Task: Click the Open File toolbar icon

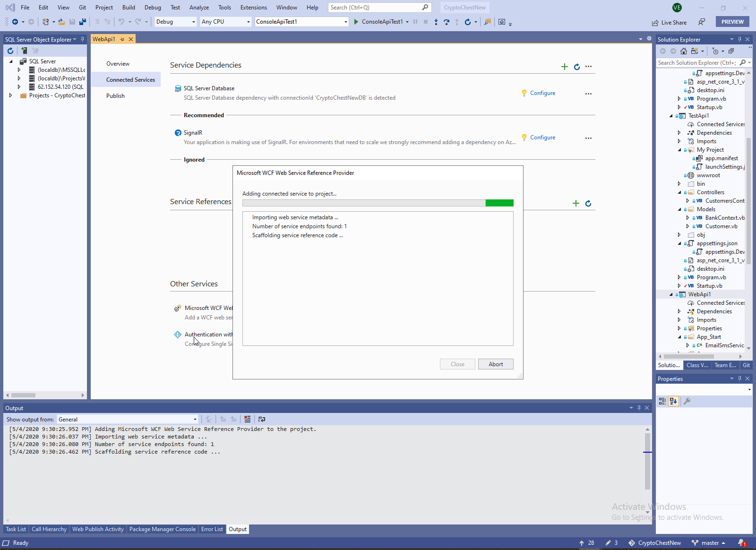Action: (61, 22)
